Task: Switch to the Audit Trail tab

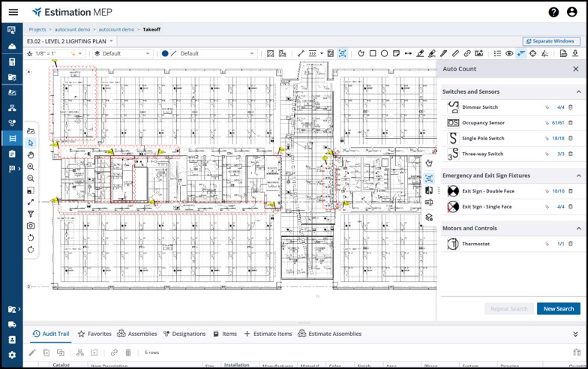Action: click(x=51, y=334)
